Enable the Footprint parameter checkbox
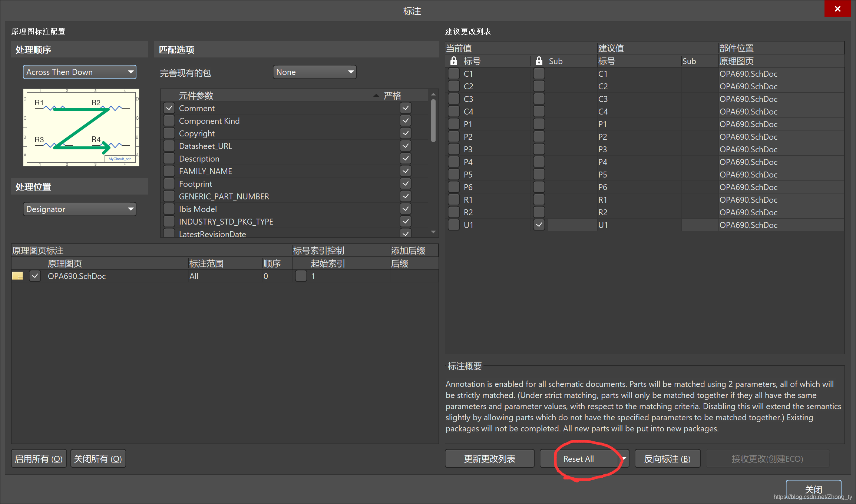 169,184
